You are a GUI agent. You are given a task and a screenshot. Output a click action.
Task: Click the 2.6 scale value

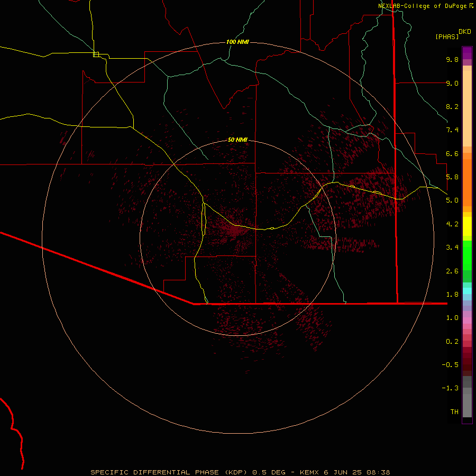pyautogui.click(x=452, y=271)
